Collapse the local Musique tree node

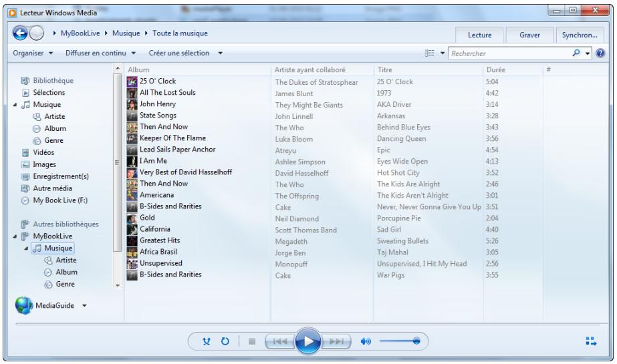pos(15,105)
